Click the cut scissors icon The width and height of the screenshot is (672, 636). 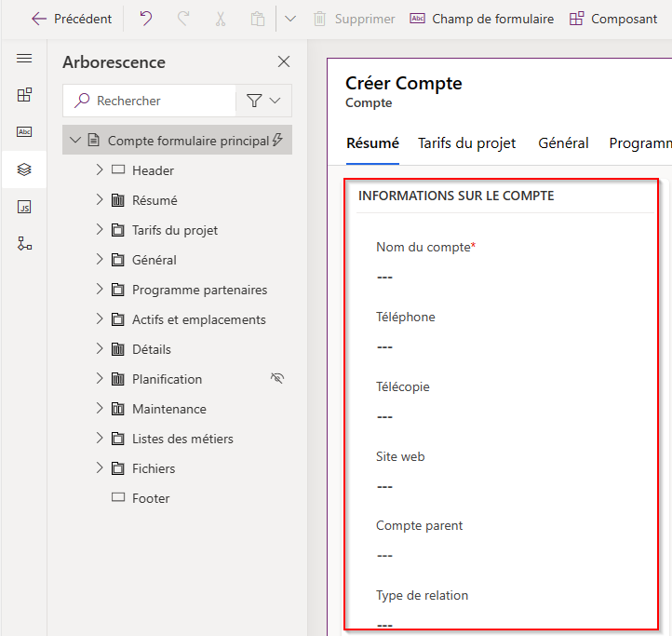coord(221,19)
